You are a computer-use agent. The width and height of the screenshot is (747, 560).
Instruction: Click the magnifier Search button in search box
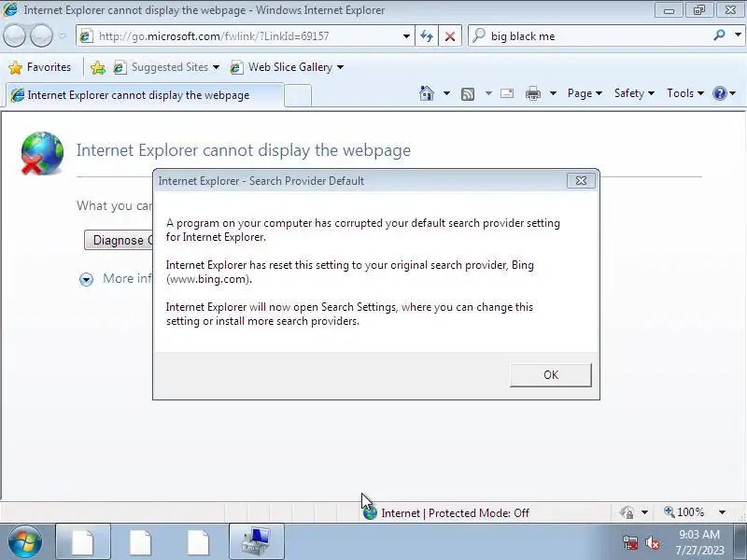click(719, 35)
